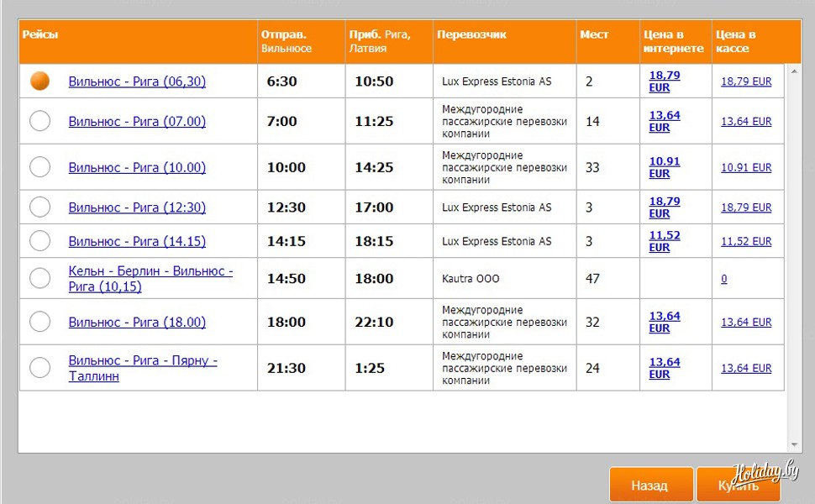Select the 18:00 evening trip radio button

pos(39,322)
